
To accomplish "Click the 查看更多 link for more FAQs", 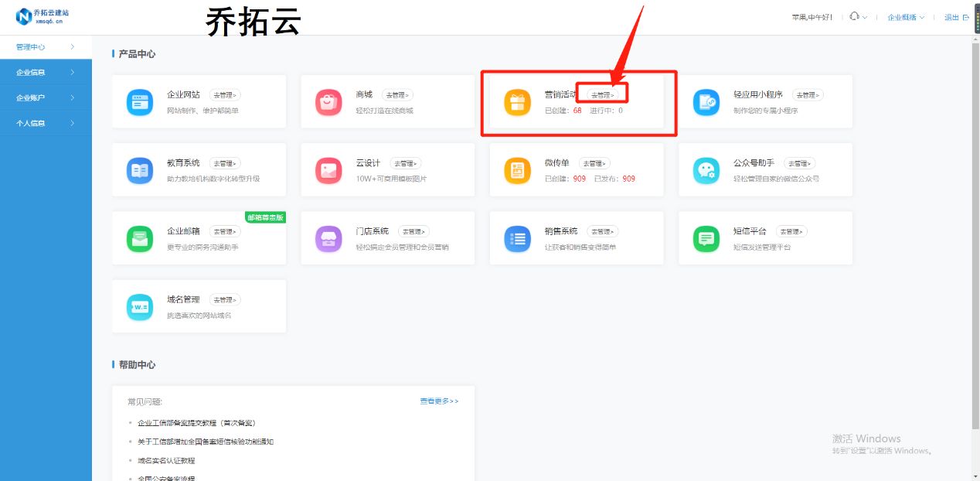I will 437,401.
